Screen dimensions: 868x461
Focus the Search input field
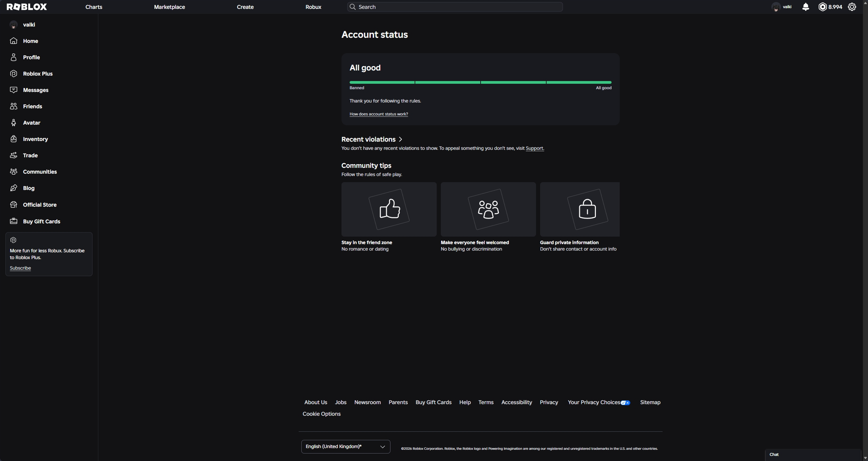point(455,7)
